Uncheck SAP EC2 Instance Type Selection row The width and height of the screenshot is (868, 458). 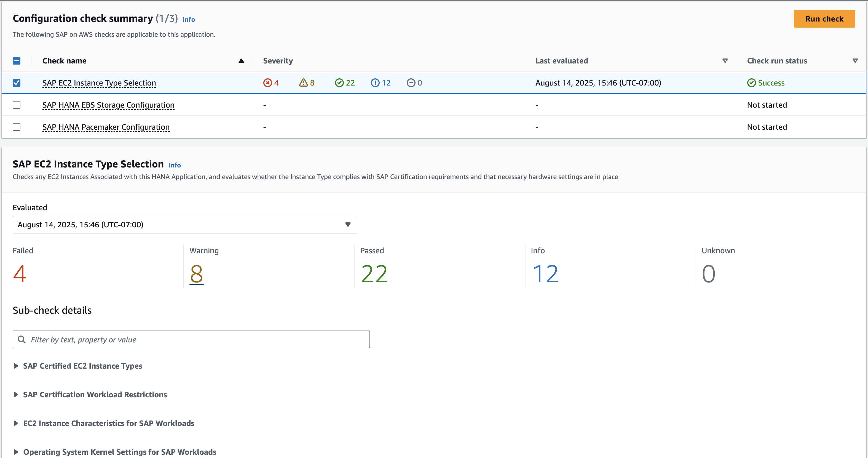click(17, 83)
